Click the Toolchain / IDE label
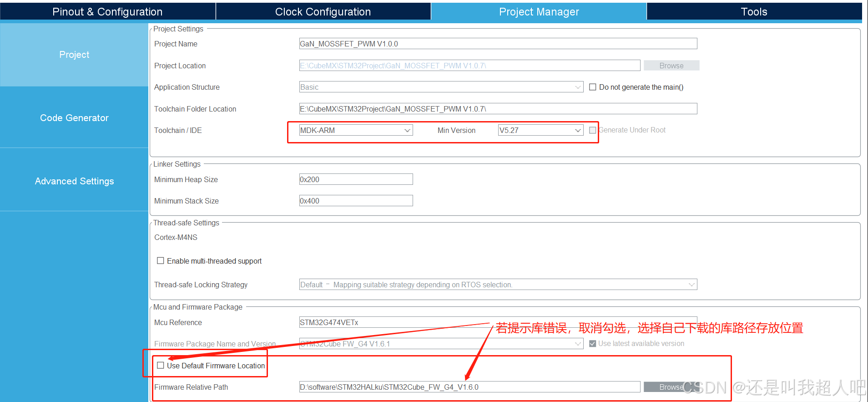Image resolution: width=868 pixels, height=402 pixels. [178, 130]
